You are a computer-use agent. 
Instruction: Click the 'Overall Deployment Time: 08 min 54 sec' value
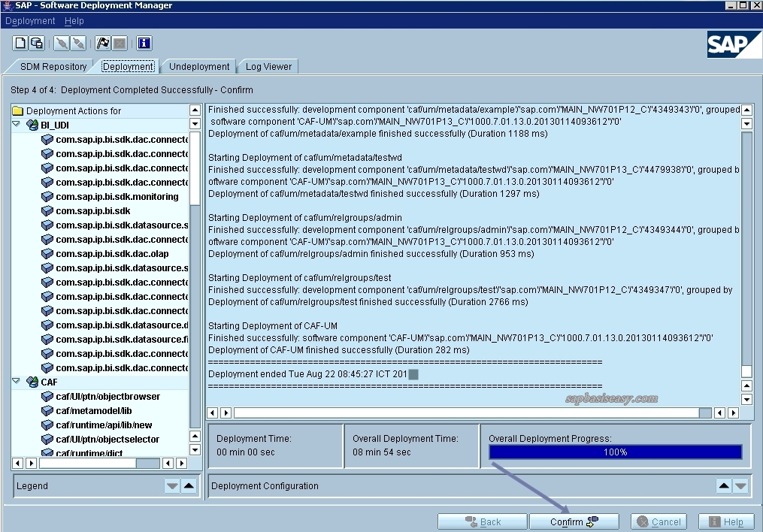382,452
